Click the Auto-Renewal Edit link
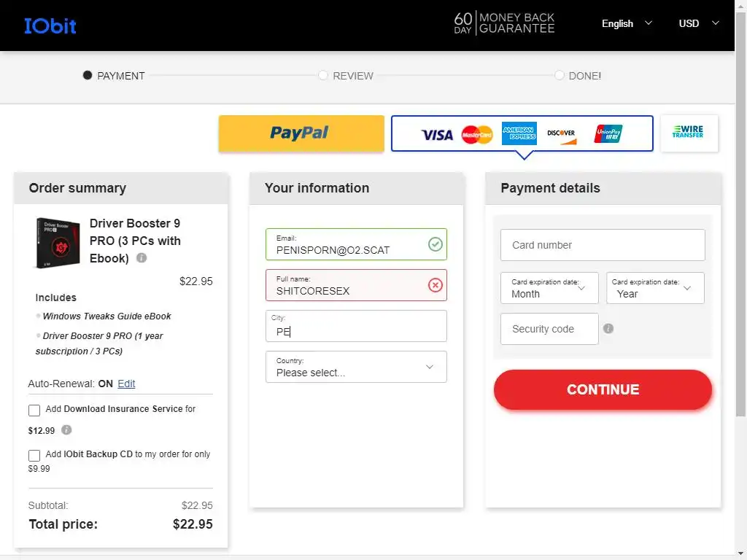 coord(126,384)
